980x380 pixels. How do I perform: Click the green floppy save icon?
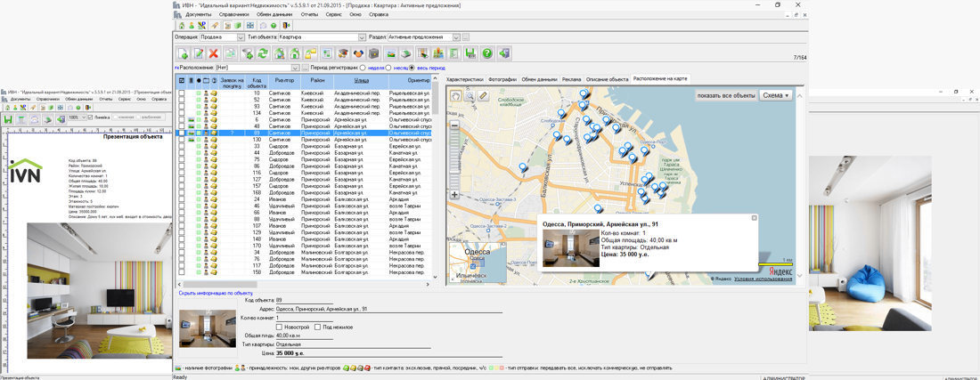(470, 53)
